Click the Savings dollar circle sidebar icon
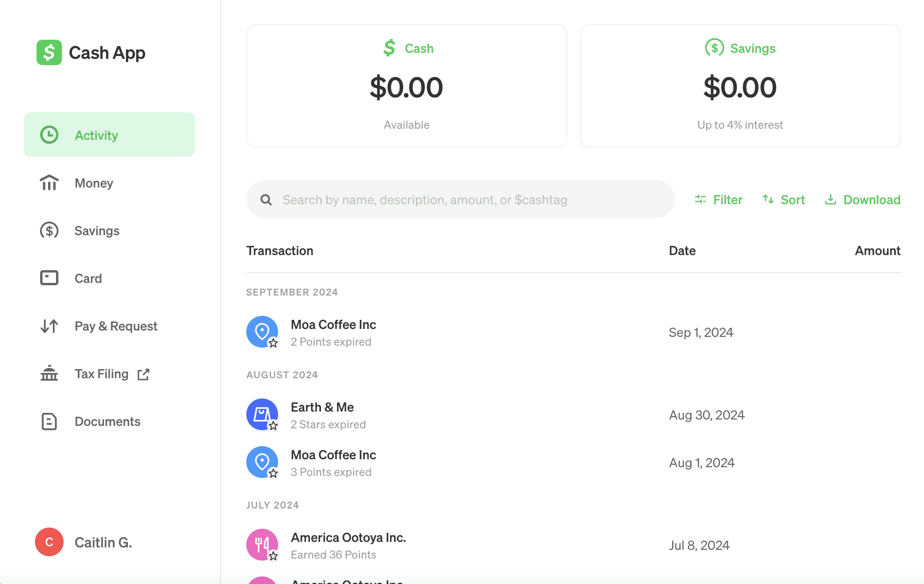The image size is (924, 584). click(x=49, y=230)
